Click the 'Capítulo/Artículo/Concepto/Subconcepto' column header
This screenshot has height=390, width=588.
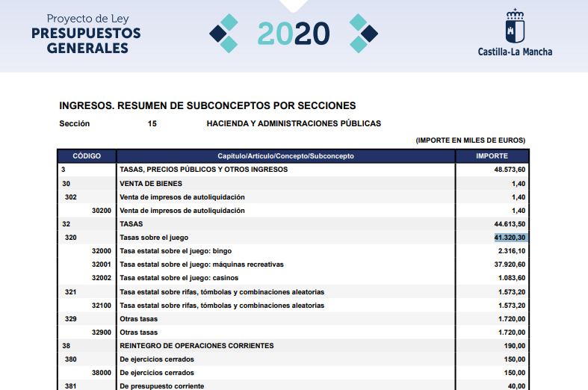tap(285, 156)
